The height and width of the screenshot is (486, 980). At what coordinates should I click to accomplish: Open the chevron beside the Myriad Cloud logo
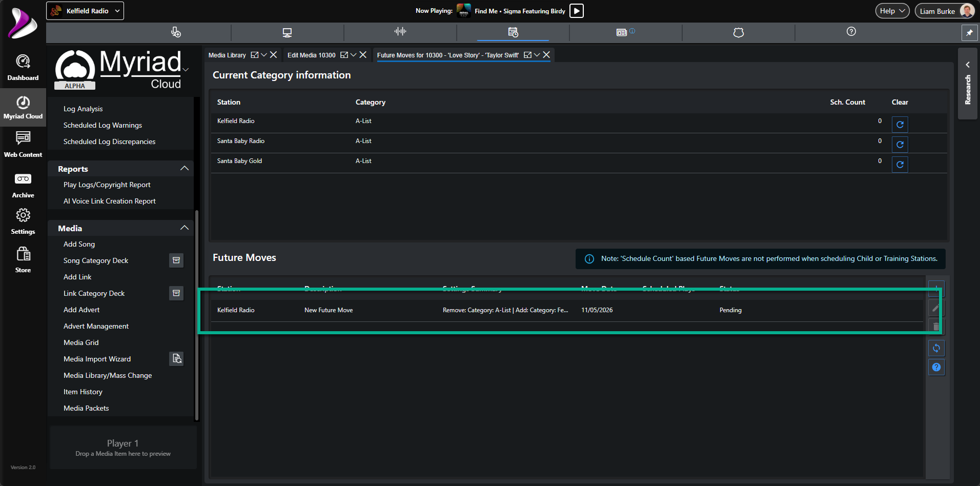click(x=186, y=70)
